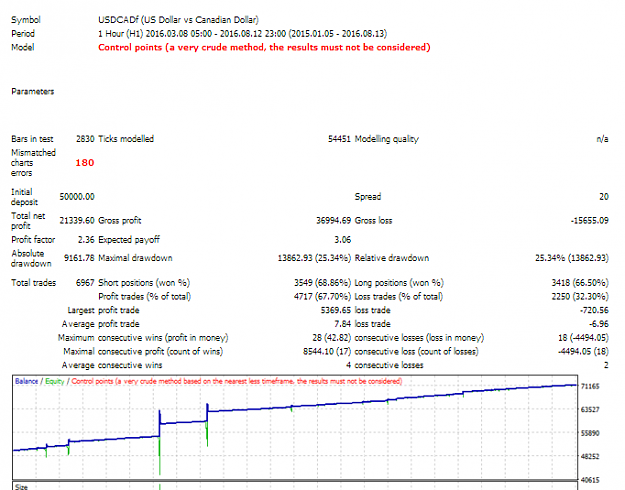This screenshot has height=490, width=625.
Task: Click the green Equity legend label in chart
Action: 55,382
